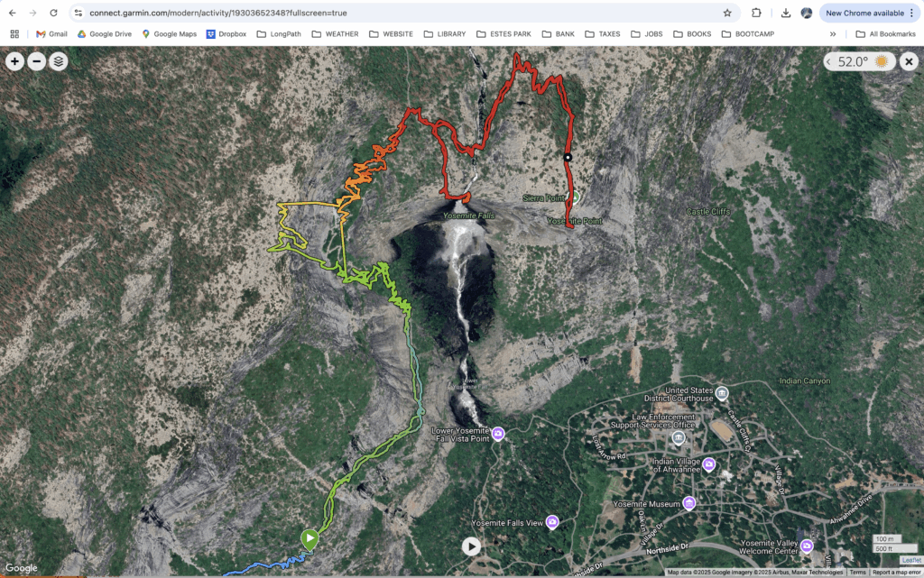The height and width of the screenshot is (578, 924).
Task: Close the fullscreen map view
Action: click(x=909, y=61)
